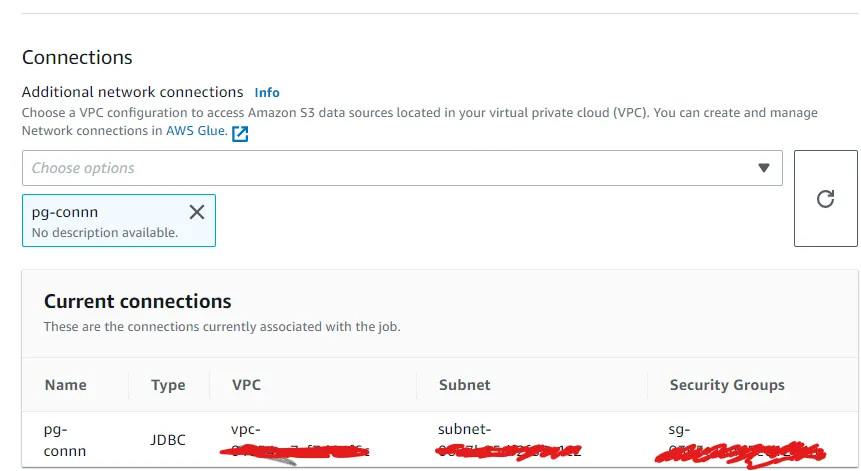Click the refresh connections icon button
The height and width of the screenshot is (471, 861).
[825, 198]
